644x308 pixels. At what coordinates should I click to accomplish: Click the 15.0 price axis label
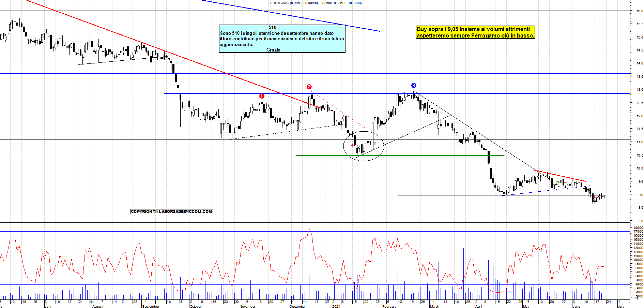coord(640,38)
